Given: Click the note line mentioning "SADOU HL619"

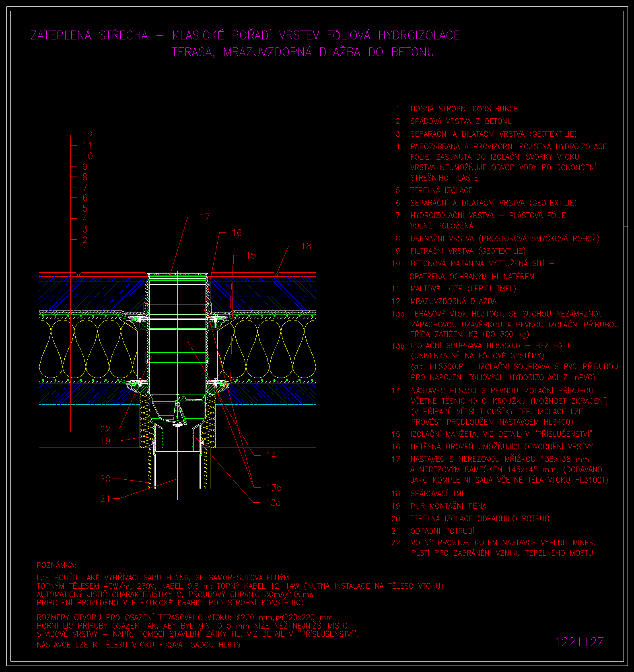Looking at the screenshot, I should click(x=140, y=645).
